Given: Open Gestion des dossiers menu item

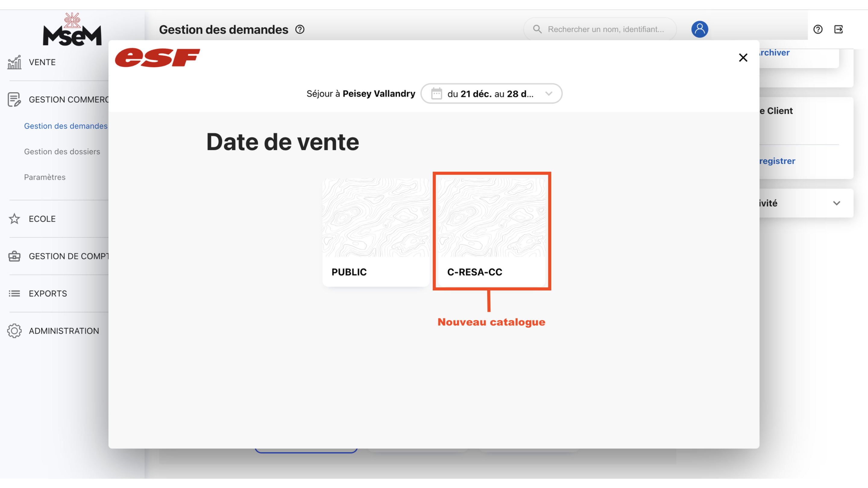Looking at the screenshot, I should pyautogui.click(x=62, y=152).
